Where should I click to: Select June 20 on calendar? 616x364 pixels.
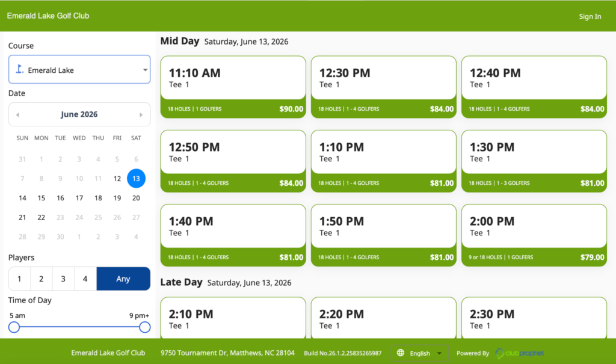136,198
